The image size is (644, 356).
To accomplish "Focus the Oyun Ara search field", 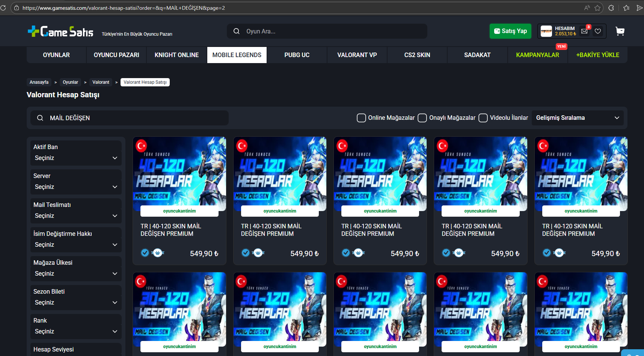I will [327, 31].
